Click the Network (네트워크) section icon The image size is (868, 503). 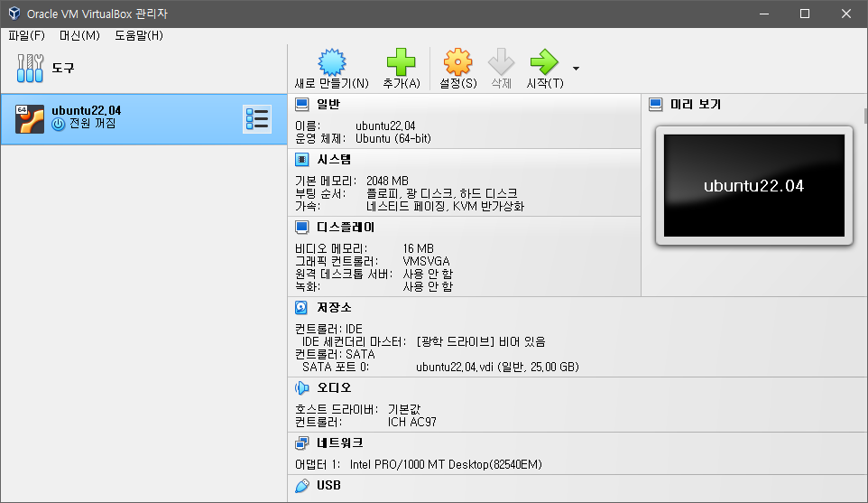[x=301, y=442]
